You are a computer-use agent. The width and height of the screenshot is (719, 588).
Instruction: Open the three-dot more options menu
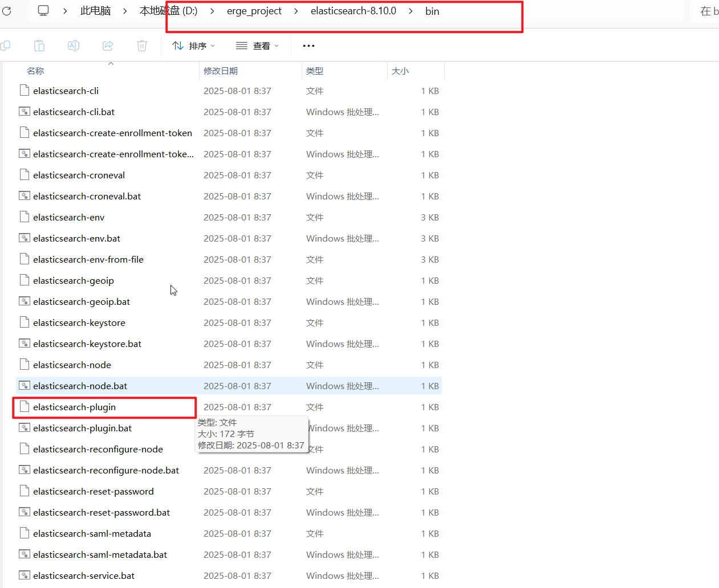tap(308, 46)
